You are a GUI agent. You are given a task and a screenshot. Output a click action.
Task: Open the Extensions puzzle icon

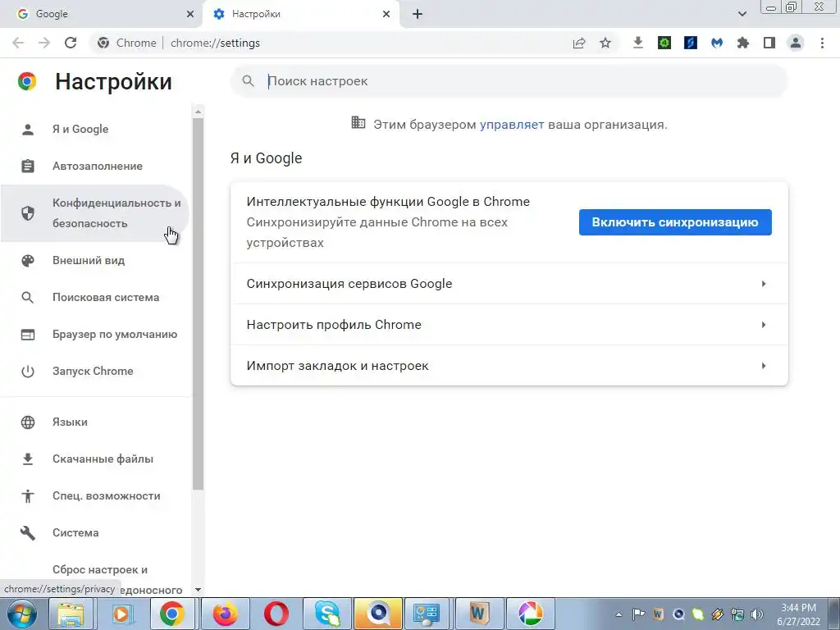click(x=743, y=43)
